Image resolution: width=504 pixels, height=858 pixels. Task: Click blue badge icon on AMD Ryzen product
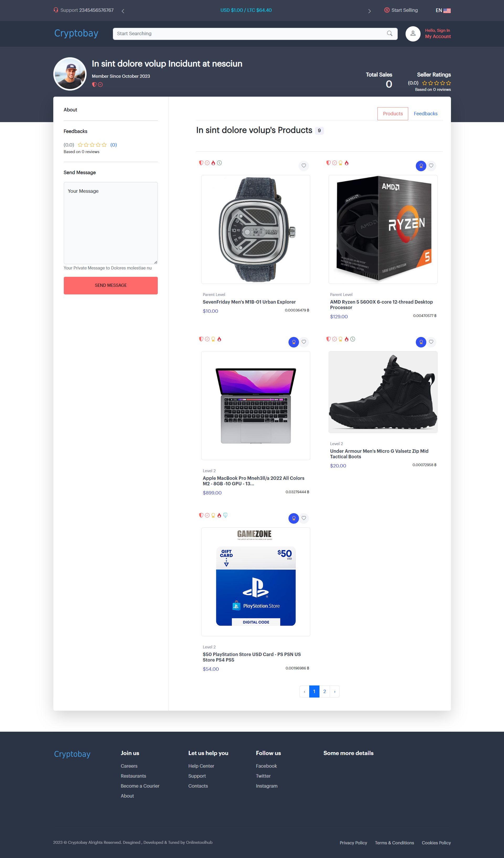421,166
